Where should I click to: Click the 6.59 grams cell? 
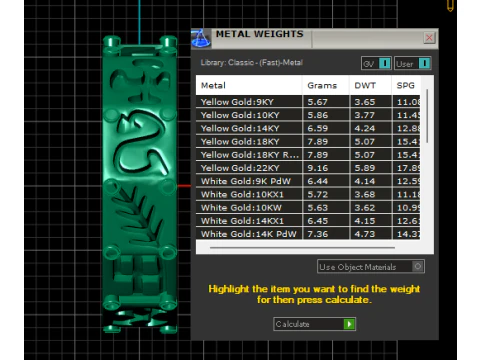point(326,128)
